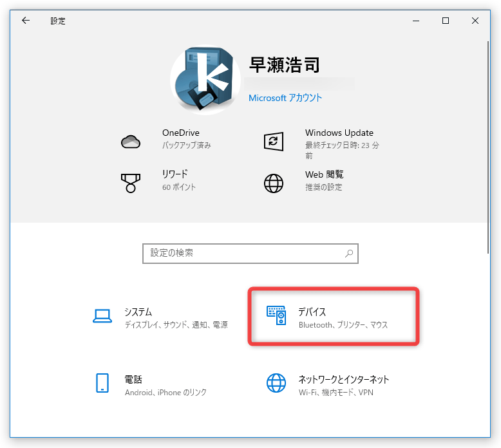
Task: Focus the 設定の検索 search field
Action: (x=250, y=254)
